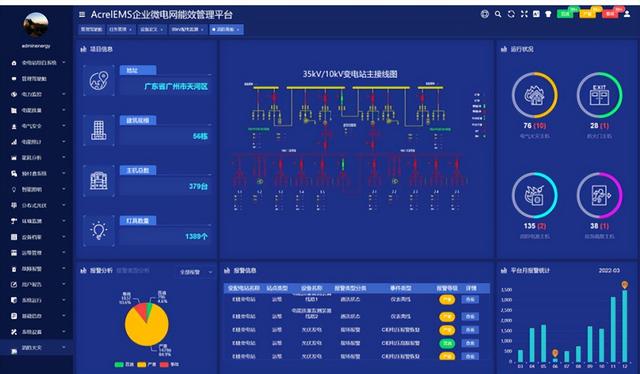Toggle the yellow legend item under pie chart

(147, 364)
